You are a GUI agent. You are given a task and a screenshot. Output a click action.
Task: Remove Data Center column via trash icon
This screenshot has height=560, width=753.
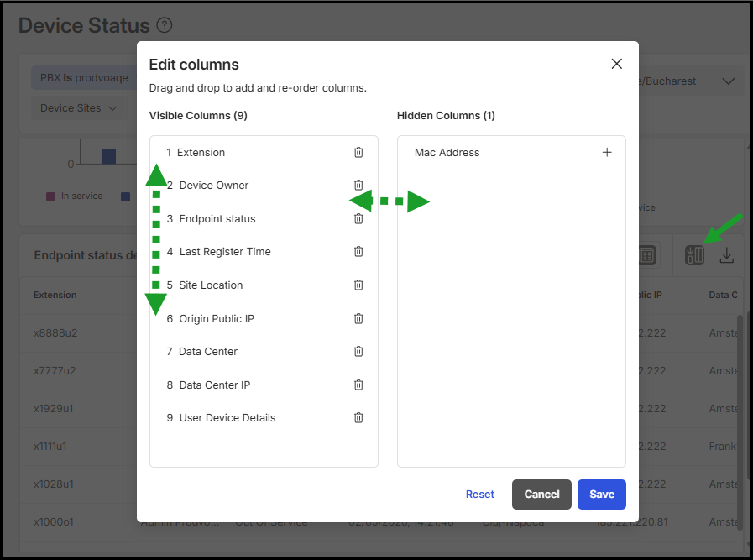click(358, 352)
